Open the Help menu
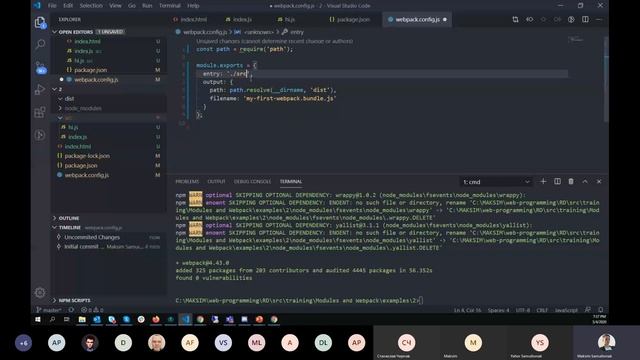This screenshot has width=640, height=360. click(x=193, y=6)
